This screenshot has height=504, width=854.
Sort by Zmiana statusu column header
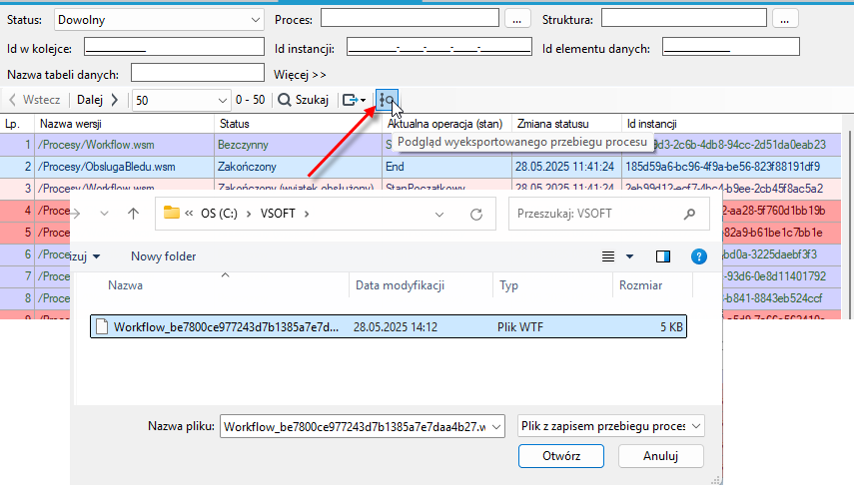(566, 124)
